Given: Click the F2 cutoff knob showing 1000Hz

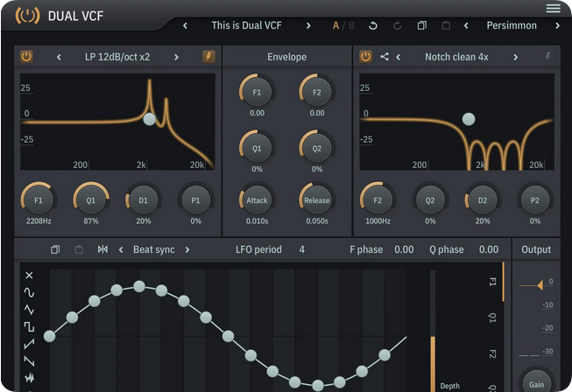Looking at the screenshot, I should tap(378, 200).
